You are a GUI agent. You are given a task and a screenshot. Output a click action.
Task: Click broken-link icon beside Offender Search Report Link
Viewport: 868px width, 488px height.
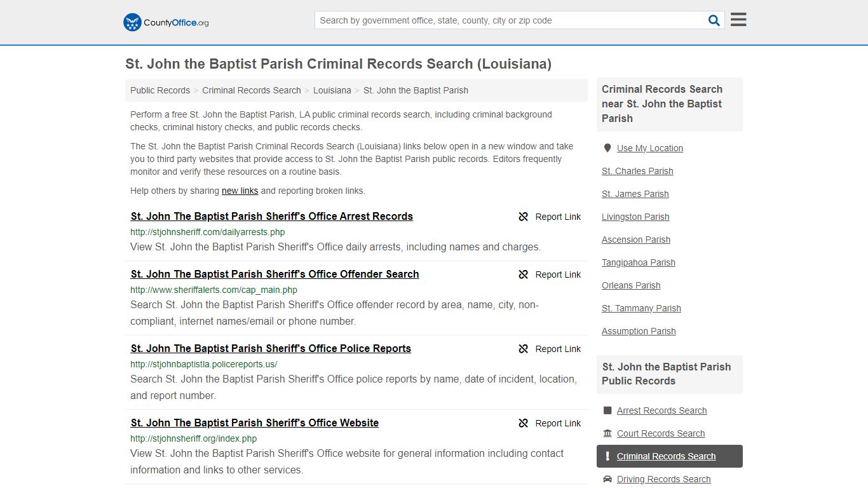524,274
